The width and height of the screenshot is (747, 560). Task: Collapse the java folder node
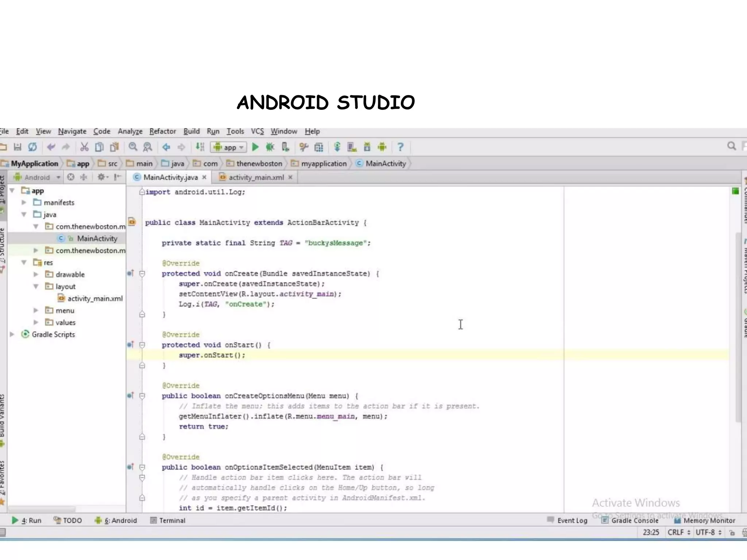(24, 214)
